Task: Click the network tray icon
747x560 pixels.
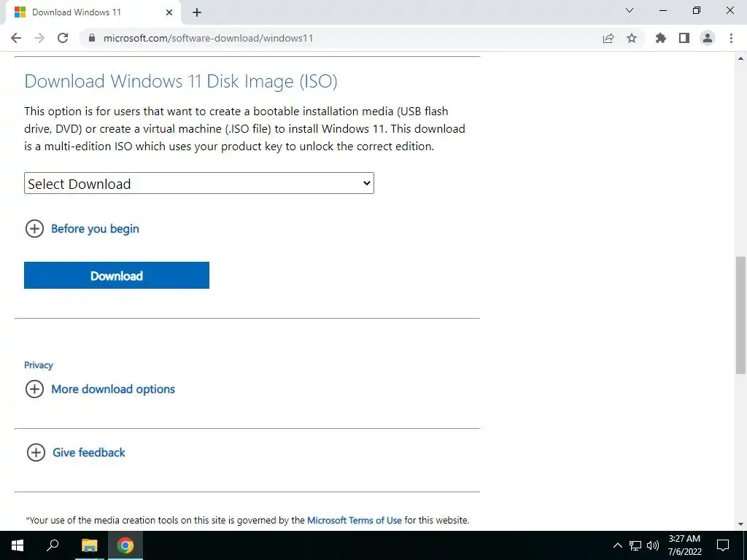Action: coord(635,545)
